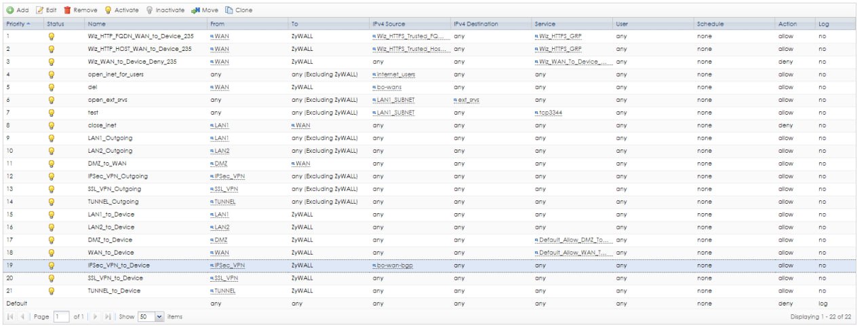Toggle status bulb of DMZ_to_WAN rule
The image size is (868, 332).
coord(50,164)
